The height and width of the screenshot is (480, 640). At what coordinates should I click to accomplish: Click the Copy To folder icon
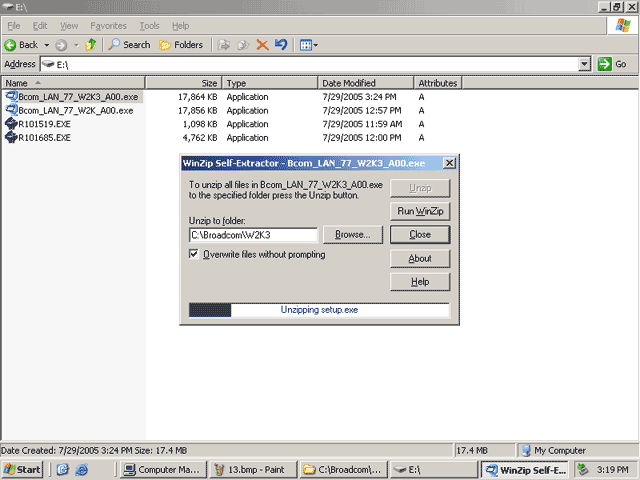click(x=243, y=45)
